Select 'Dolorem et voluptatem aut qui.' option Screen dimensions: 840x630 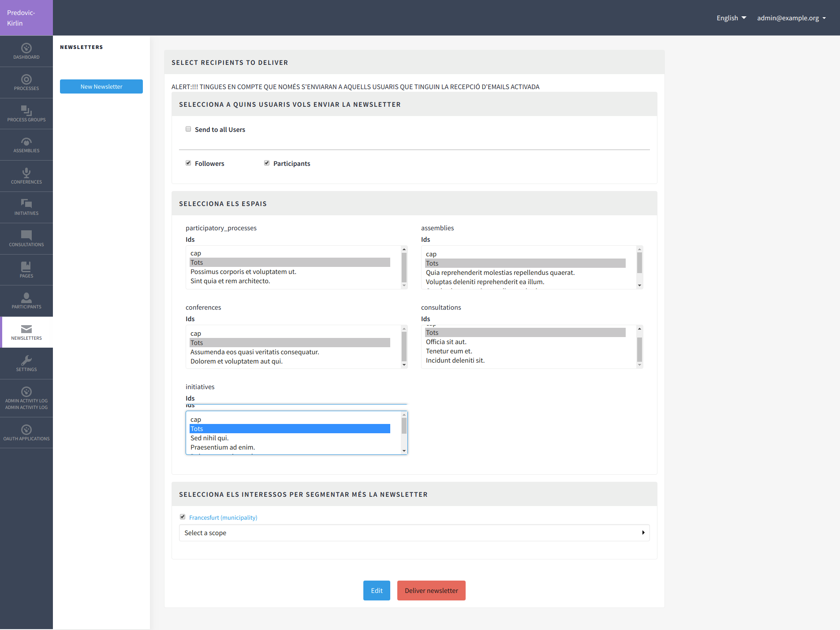click(290, 361)
